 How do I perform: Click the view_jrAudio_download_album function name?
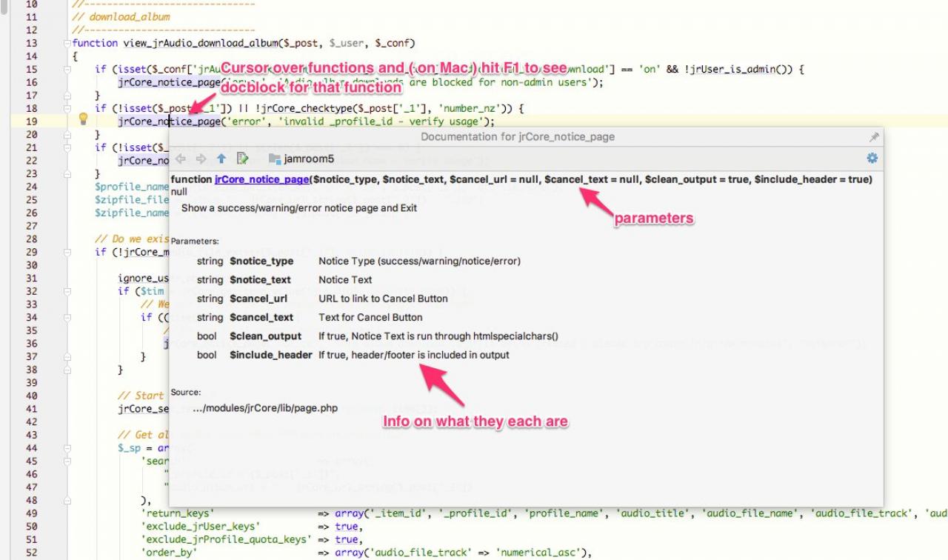(198, 43)
